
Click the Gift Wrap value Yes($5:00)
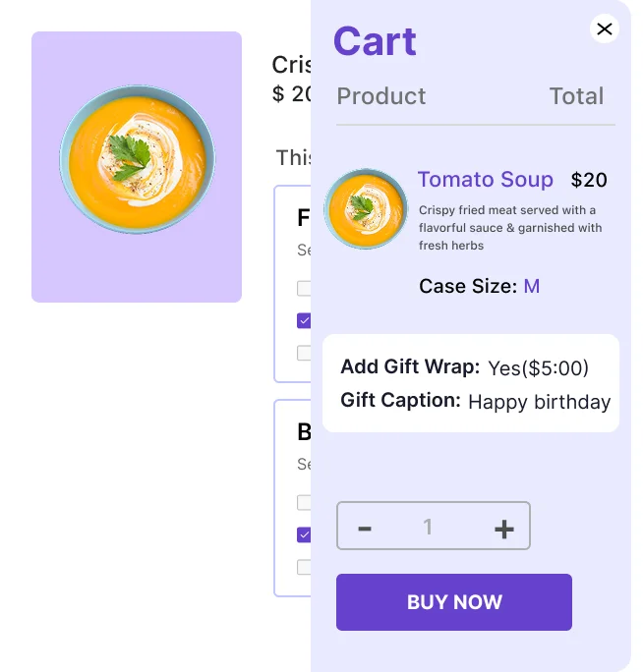coord(538,368)
